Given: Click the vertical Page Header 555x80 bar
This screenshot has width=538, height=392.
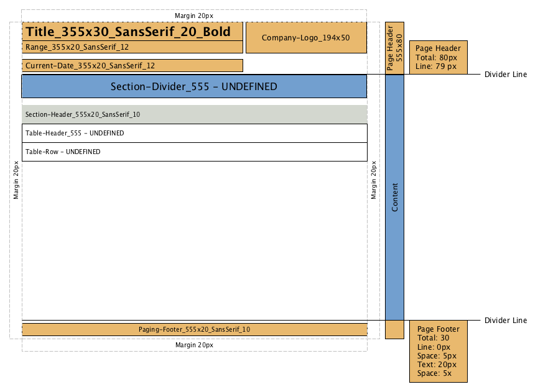Looking at the screenshot, I should click(x=394, y=47).
